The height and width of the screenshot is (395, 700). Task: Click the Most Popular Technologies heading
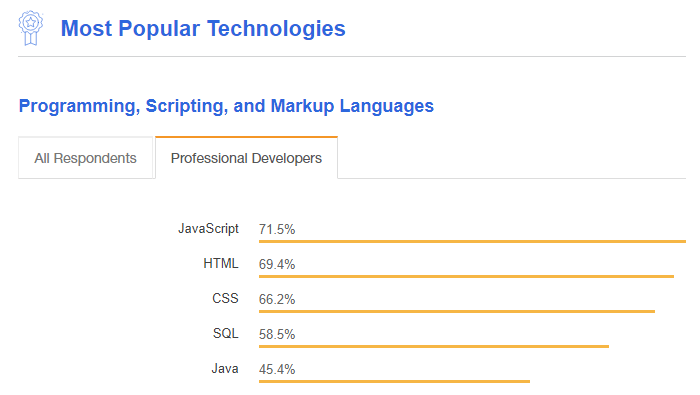[x=203, y=29]
